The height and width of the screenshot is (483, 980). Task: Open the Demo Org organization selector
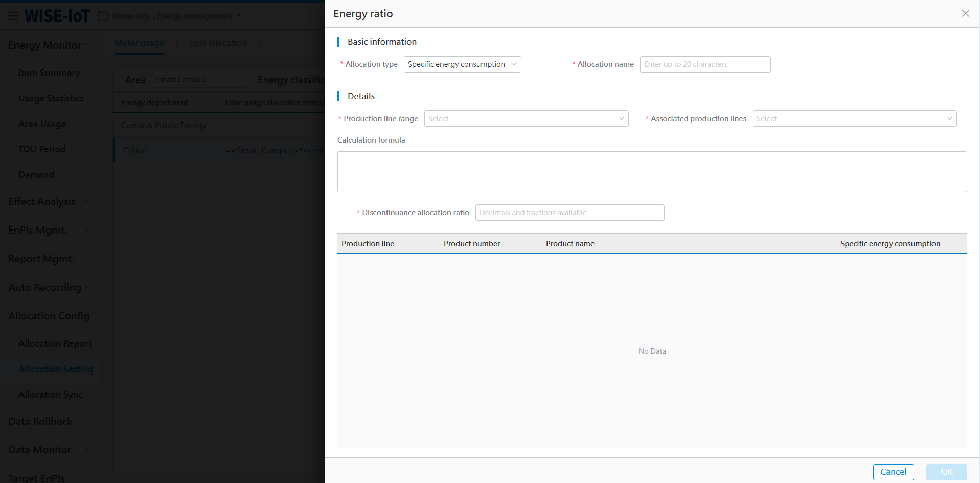click(x=173, y=16)
